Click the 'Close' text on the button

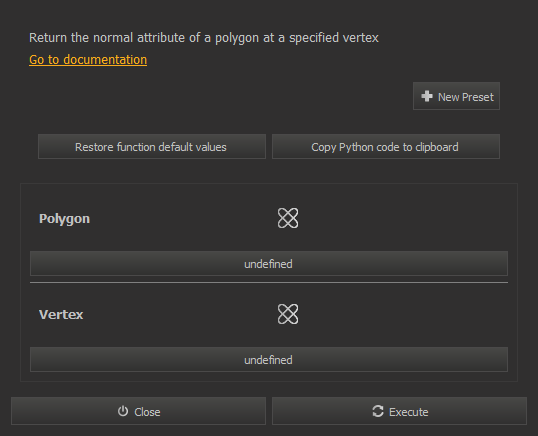tap(147, 412)
